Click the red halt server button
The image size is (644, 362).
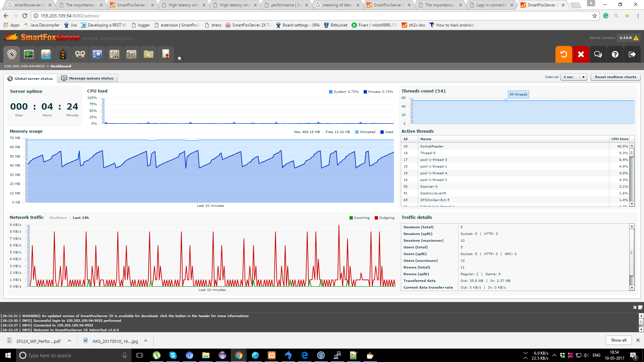point(581,54)
